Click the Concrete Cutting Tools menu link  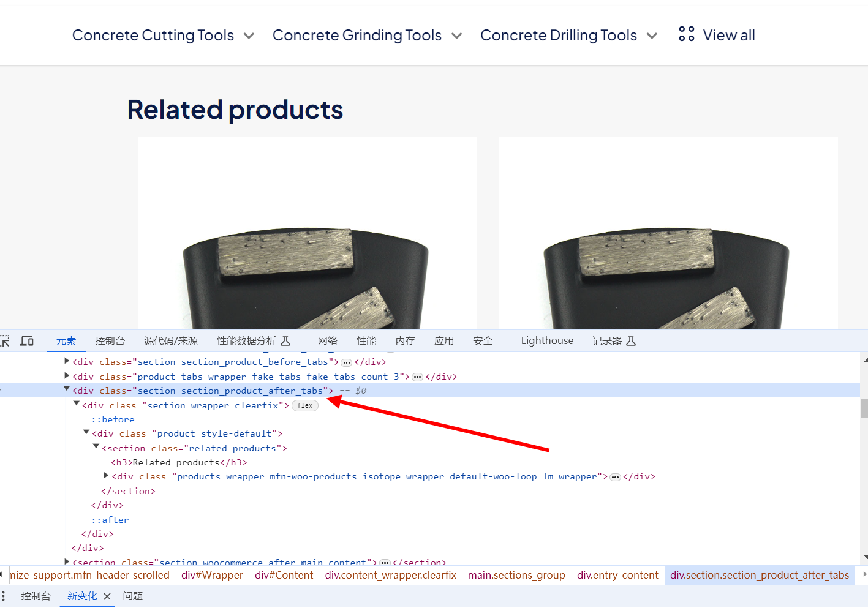tap(153, 36)
